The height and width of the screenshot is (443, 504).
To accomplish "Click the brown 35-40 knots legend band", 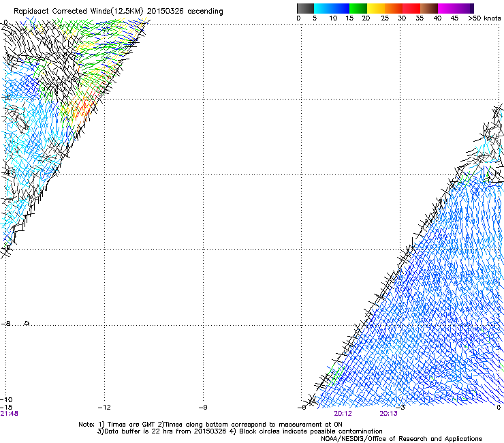I will pyautogui.click(x=429, y=8).
